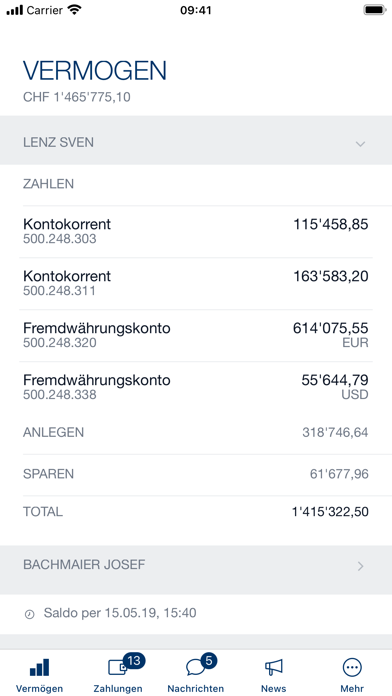Open the Nachrichten speech bubble icon

[x=195, y=668]
